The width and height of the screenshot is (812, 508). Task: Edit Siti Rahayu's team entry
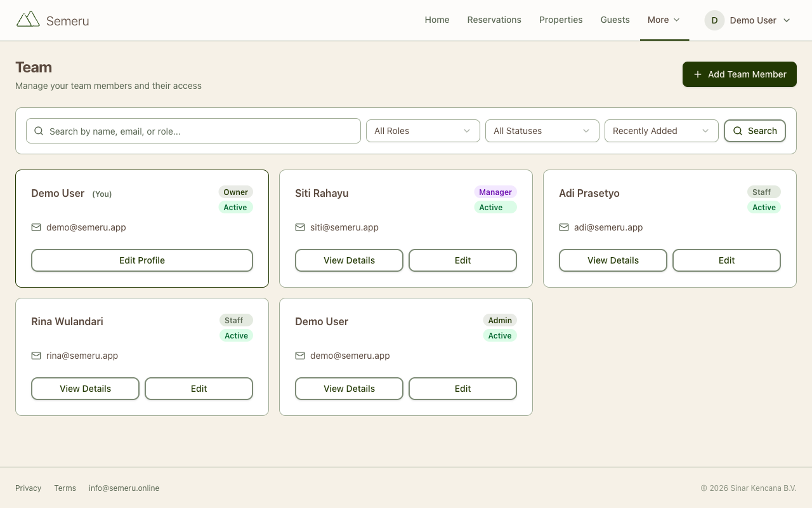[x=462, y=260]
